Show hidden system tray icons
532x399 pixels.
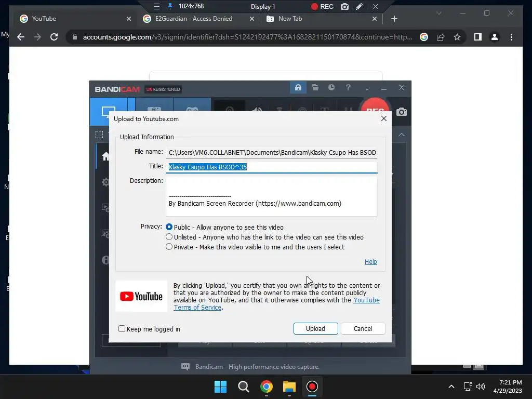(451, 387)
